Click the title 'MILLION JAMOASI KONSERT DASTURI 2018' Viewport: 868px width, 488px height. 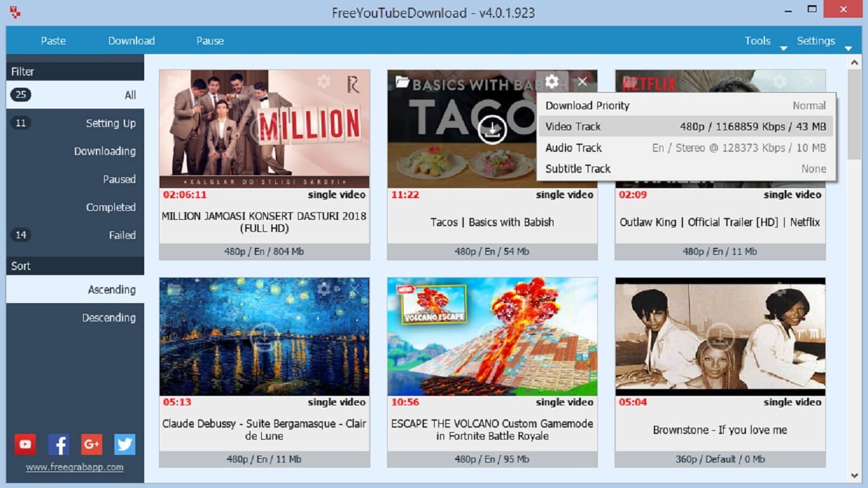click(264, 222)
